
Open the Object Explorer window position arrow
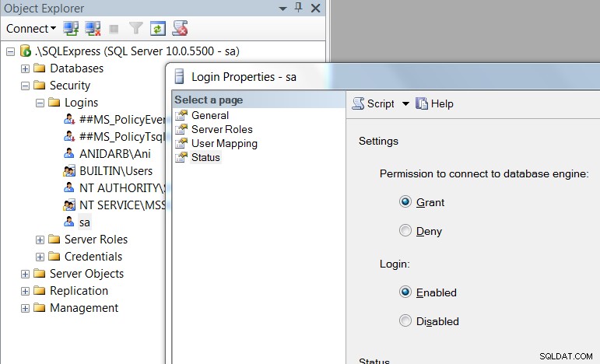point(282,9)
